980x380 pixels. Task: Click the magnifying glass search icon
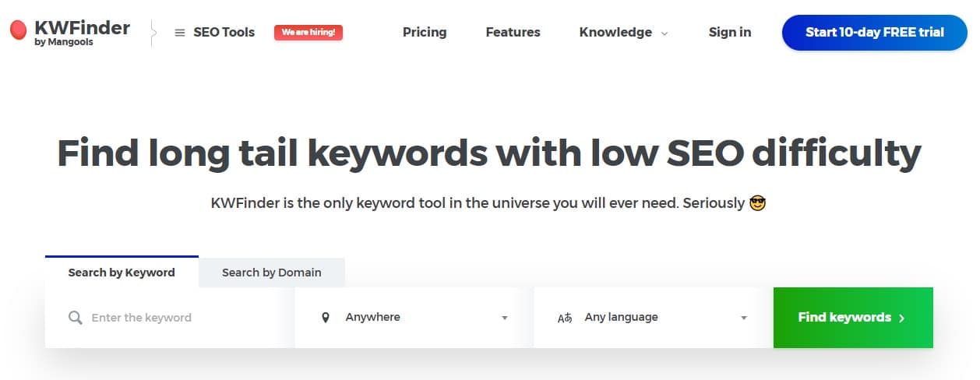(x=75, y=318)
